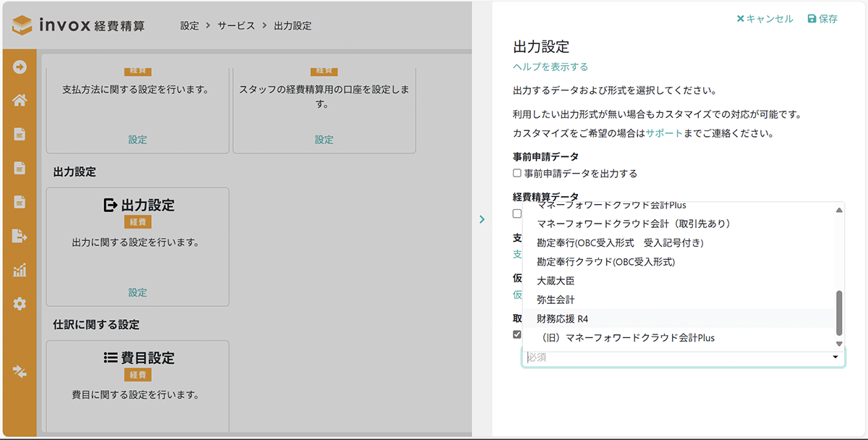The height and width of the screenshot is (440, 868).
Task: Collapse the side panel with the chevron arrow
Action: (x=482, y=219)
